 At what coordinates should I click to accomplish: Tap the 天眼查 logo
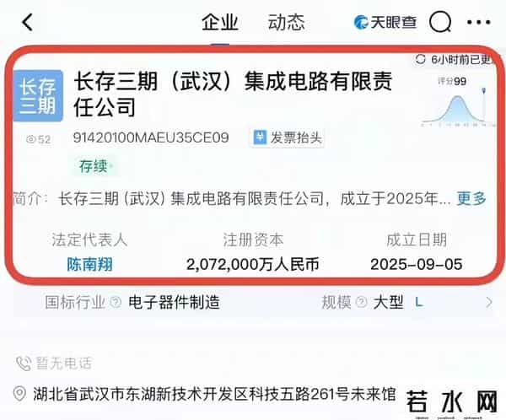point(385,23)
